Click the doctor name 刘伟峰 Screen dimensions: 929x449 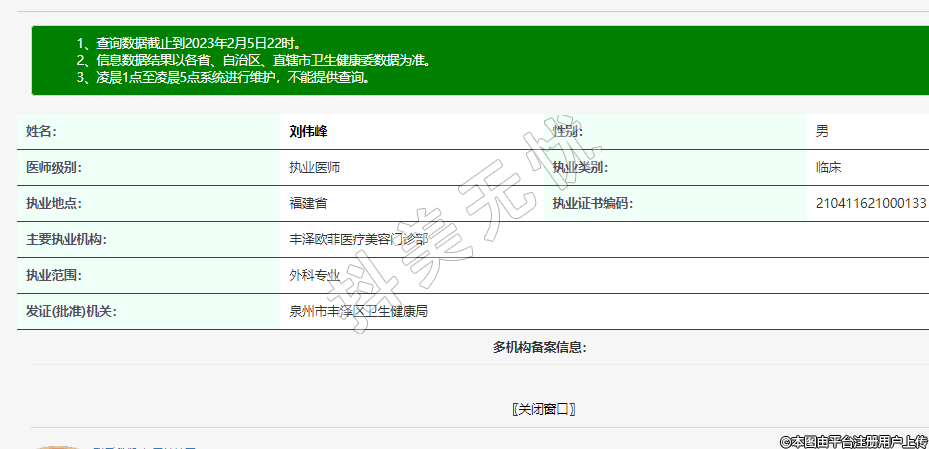(x=308, y=131)
